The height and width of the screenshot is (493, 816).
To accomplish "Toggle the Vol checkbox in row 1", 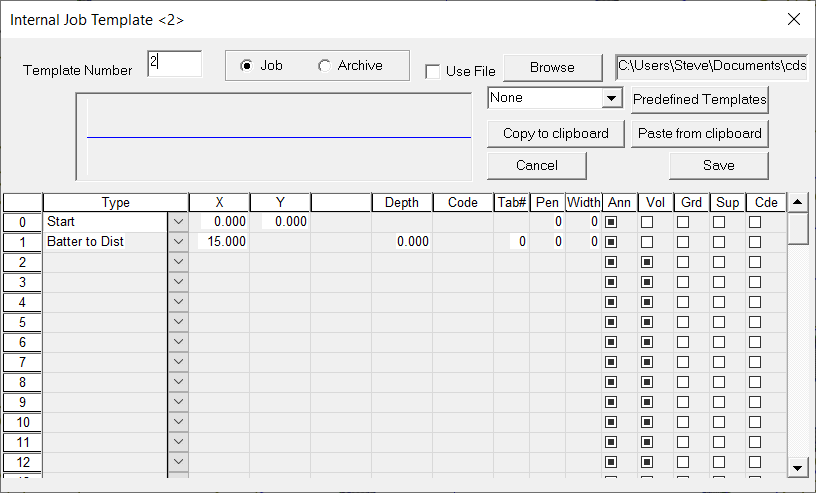I will (647, 242).
